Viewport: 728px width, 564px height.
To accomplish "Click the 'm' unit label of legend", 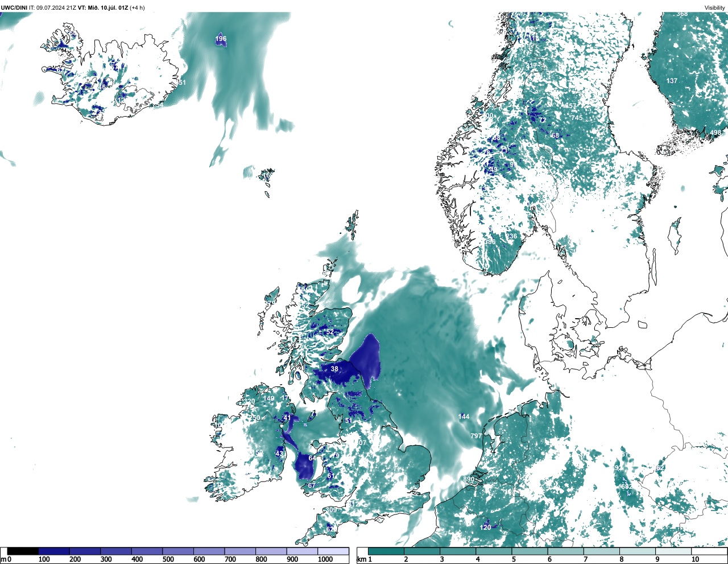I will [x=3, y=559].
